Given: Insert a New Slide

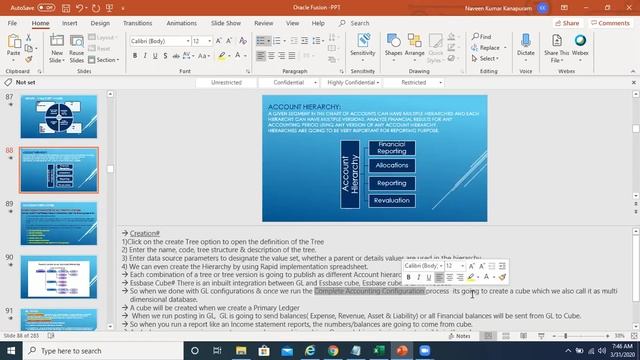Looking at the screenshot, I should pyautogui.click(x=57, y=48).
